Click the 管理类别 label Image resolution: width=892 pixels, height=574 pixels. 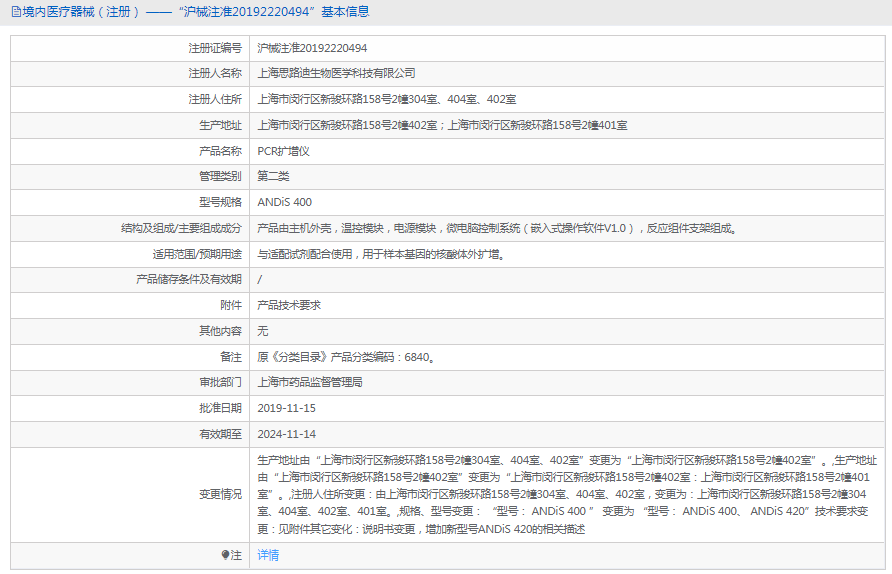pos(220,176)
